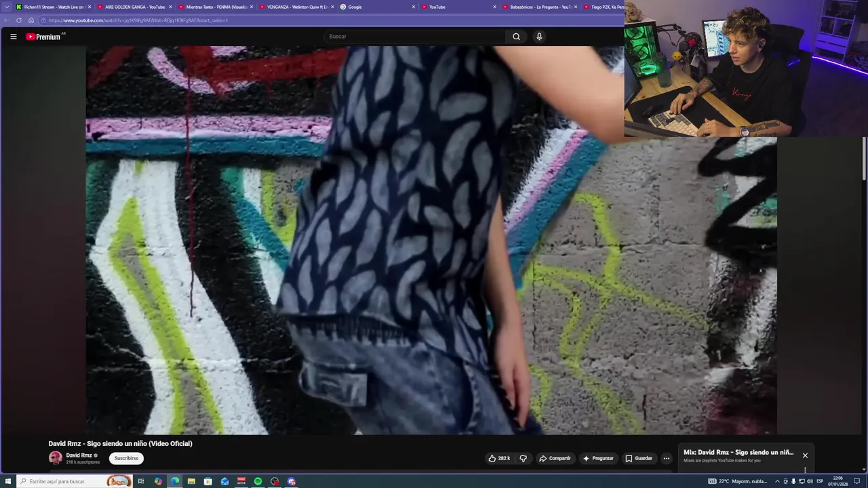Open File Explorer from the taskbar
Image resolution: width=868 pixels, height=488 pixels.
(191, 481)
